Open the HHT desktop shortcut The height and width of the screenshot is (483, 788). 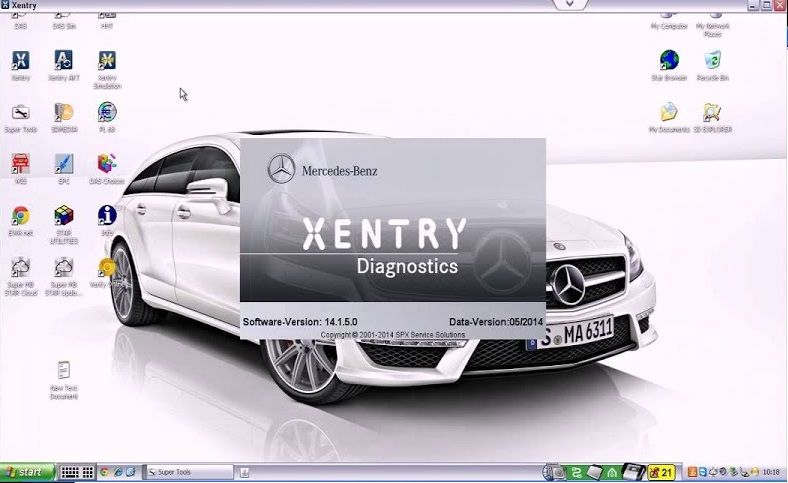click(107, 21)
